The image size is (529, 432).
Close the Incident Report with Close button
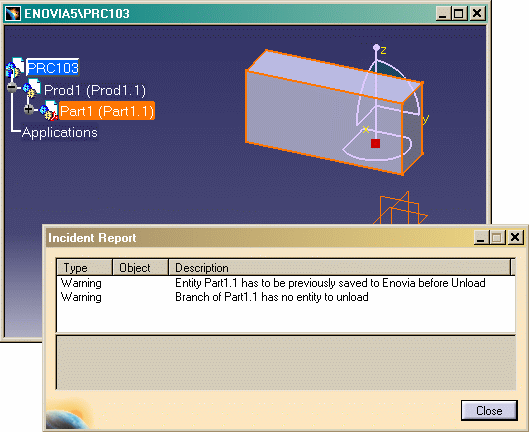coord(489,411)
